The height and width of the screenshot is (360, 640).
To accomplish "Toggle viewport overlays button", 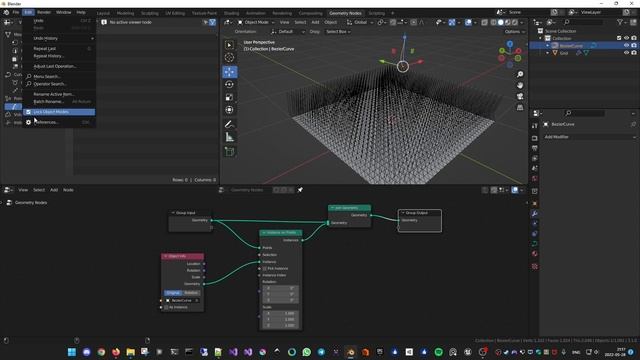I will pos(468,22).
